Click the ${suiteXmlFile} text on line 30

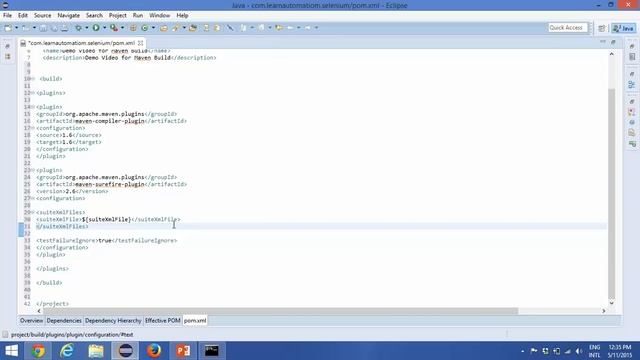107,220
